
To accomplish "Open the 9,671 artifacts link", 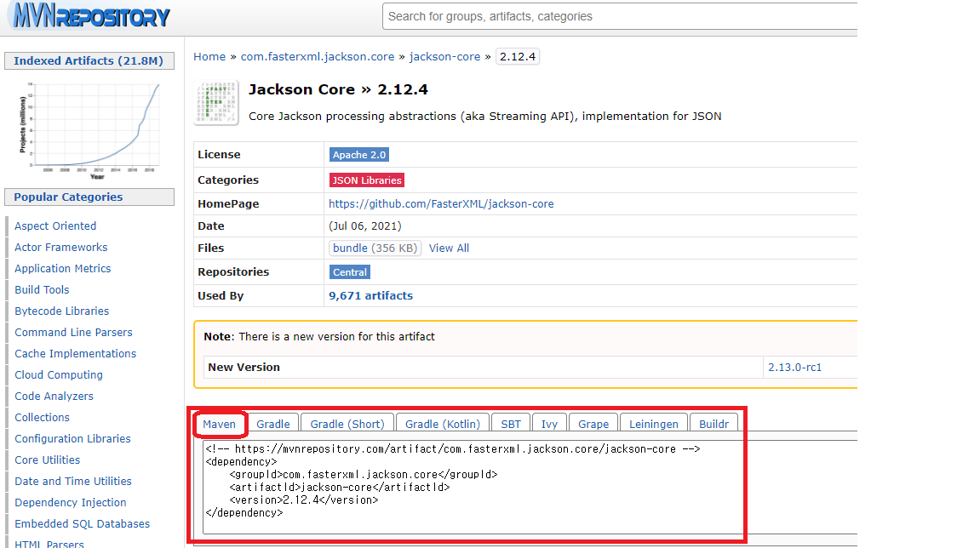I will point(370,296).
